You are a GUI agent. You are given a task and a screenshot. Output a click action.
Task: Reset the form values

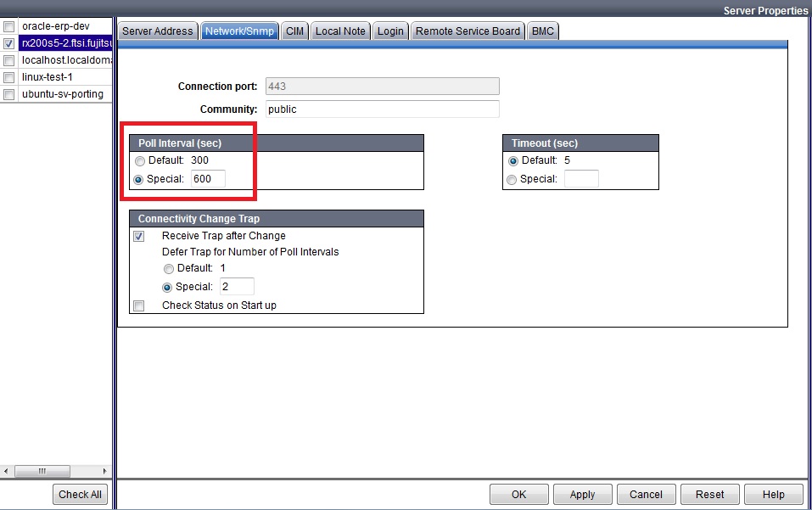pyautogui.click(x=709, y=494)
